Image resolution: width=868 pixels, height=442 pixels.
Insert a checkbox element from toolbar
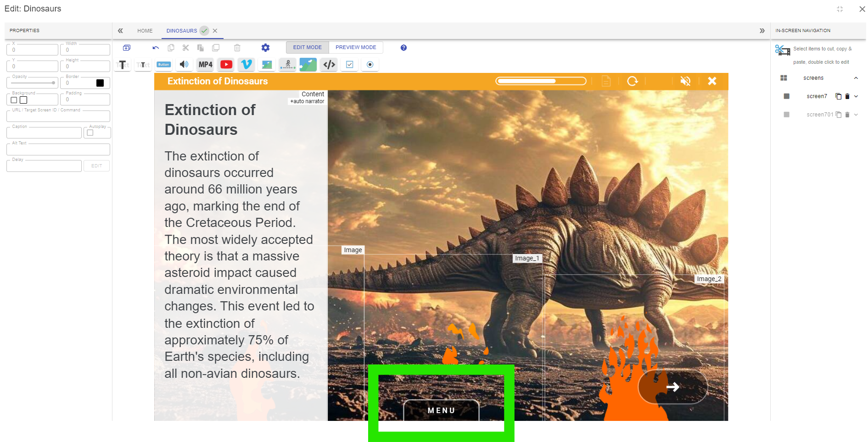pyautogui.click(x=349, y=65)
